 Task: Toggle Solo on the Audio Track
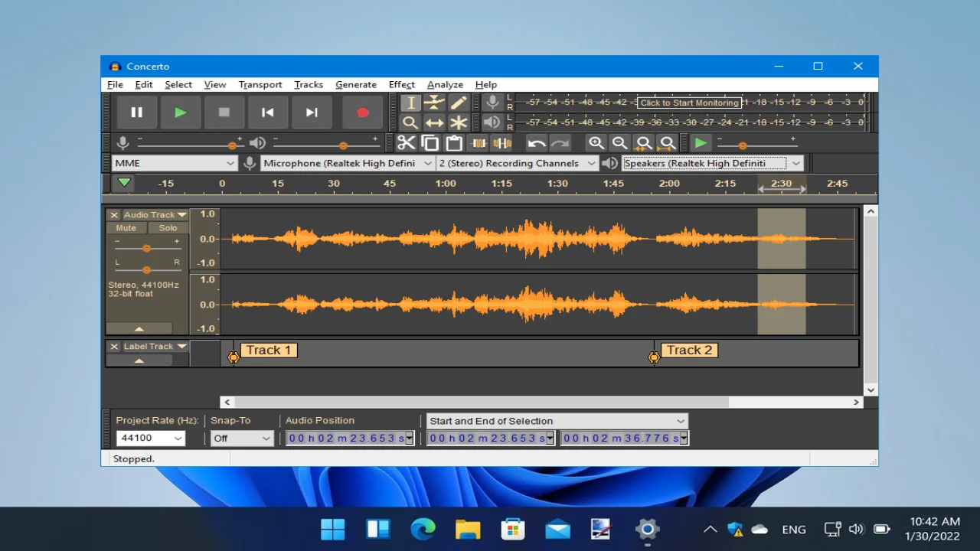[168, 228]
